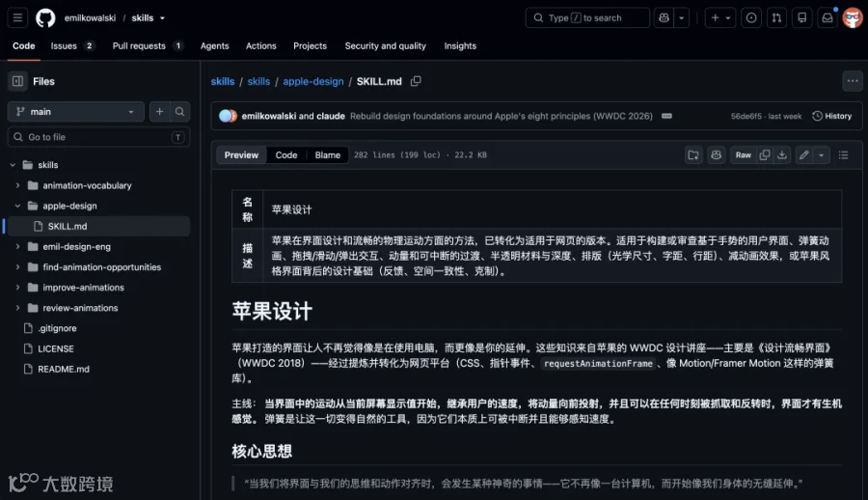Copy file path icon next to SKILL.md
Image resolution: width=868 pixels, height=500 pixels.
(416, 81)
